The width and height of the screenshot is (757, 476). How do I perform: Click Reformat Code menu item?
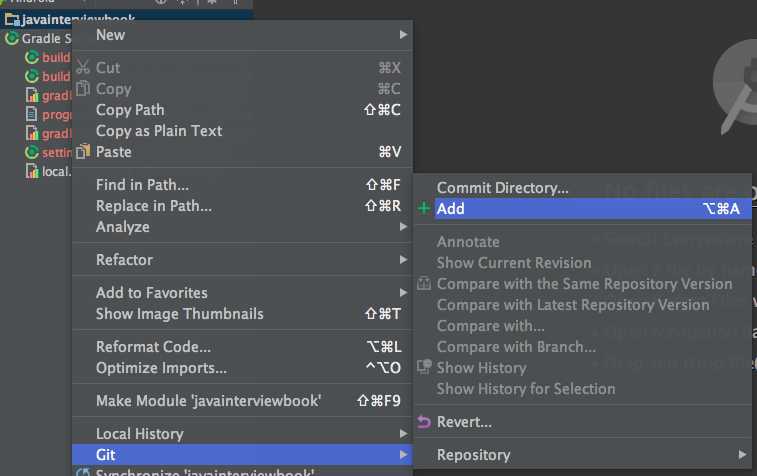(153, 347)
